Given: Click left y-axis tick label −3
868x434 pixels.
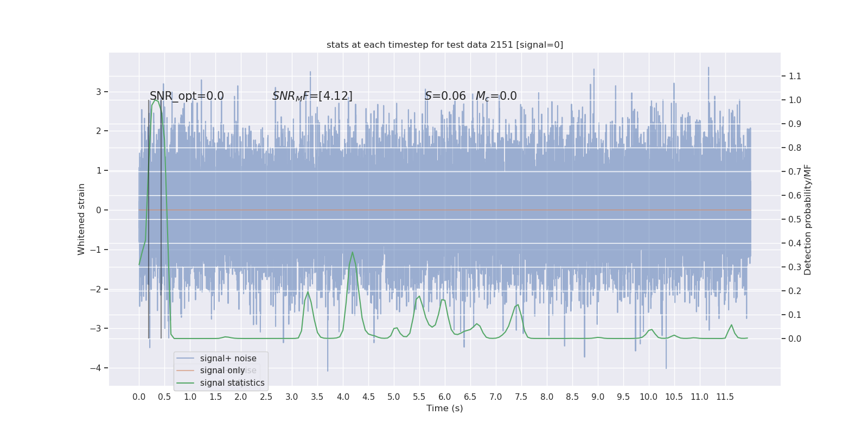Looking at the screenshot, I should pyautogui.click(x=95, y=329).
